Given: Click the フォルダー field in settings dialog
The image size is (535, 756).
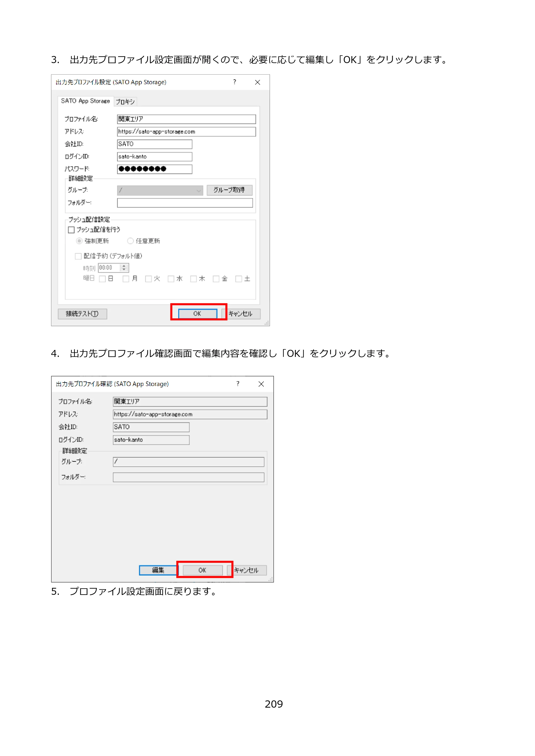Looking at the screenshot, I should tap(185, 203).
